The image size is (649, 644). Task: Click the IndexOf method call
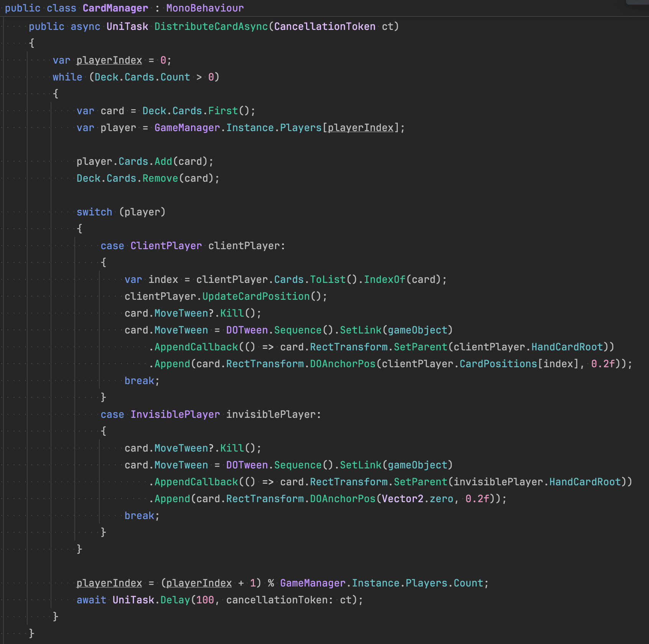coord(384,279)
